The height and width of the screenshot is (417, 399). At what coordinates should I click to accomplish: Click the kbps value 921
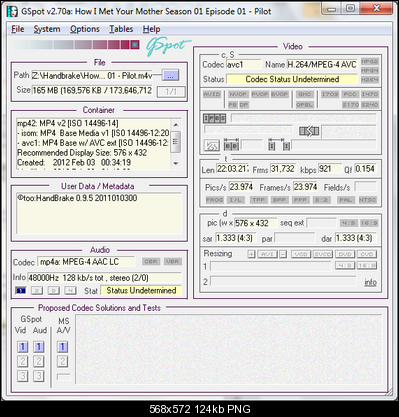pyautogui.click(x=329, y=169)
